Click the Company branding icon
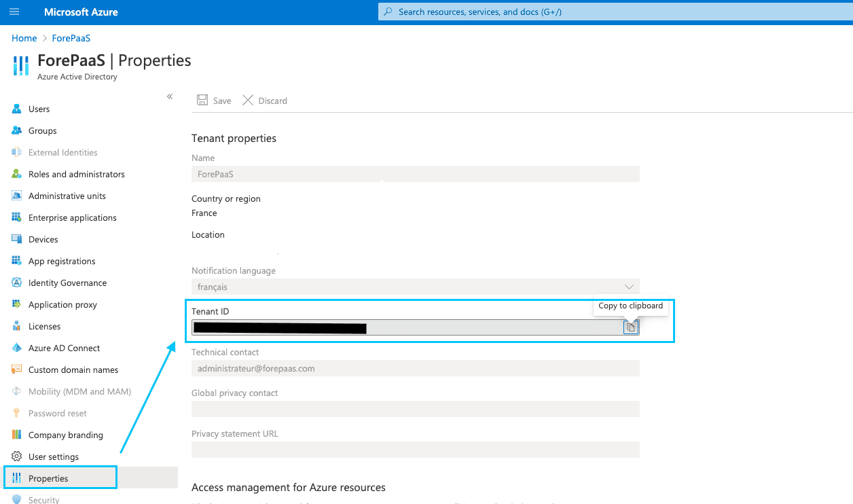This screenshot has height=504, width=853. click(x=17, y=435)
